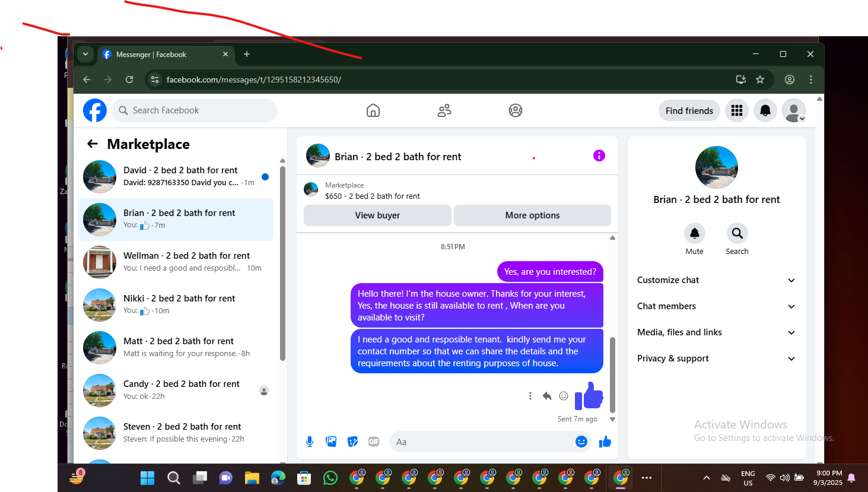Viewport: 868px width, 492px height.
Task: Select the 'Yes, are you interested?' message
Action: (x=550, y=272)
